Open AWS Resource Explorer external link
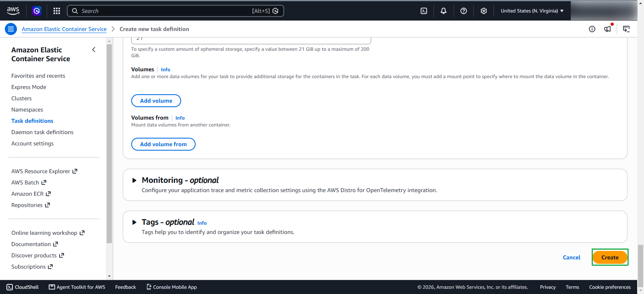This screenshot has height=294, width=644. (44, 171)
